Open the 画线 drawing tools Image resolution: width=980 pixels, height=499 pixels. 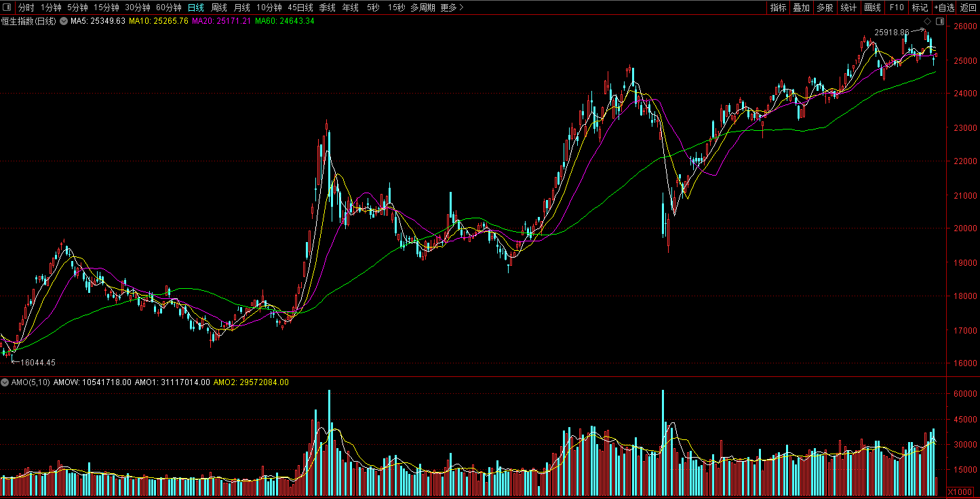[x=872, y=7]
